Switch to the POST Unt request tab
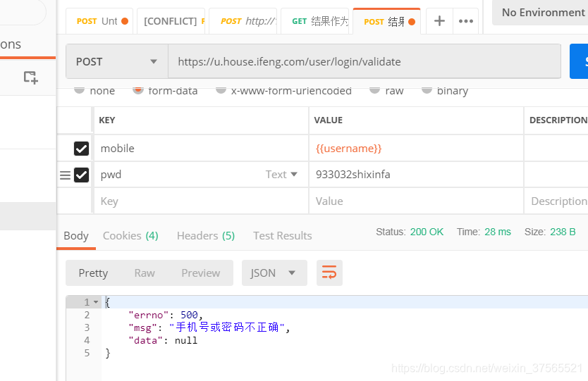 [99, 21]
